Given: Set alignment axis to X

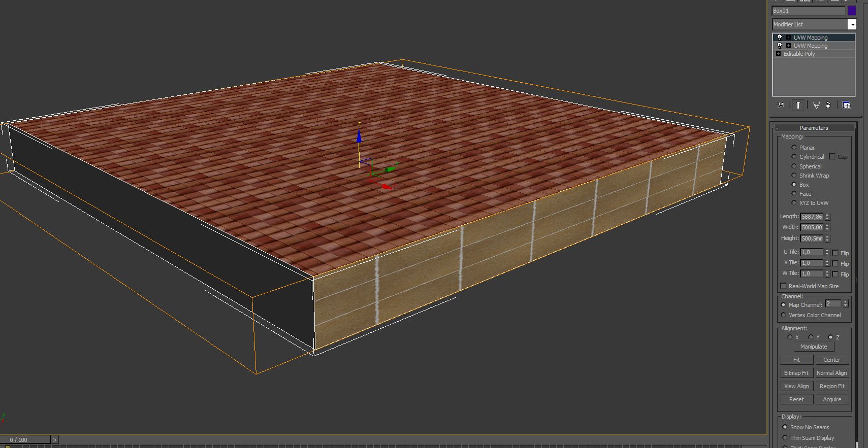Looking at the screenshot, I should (x=790, y=337).
